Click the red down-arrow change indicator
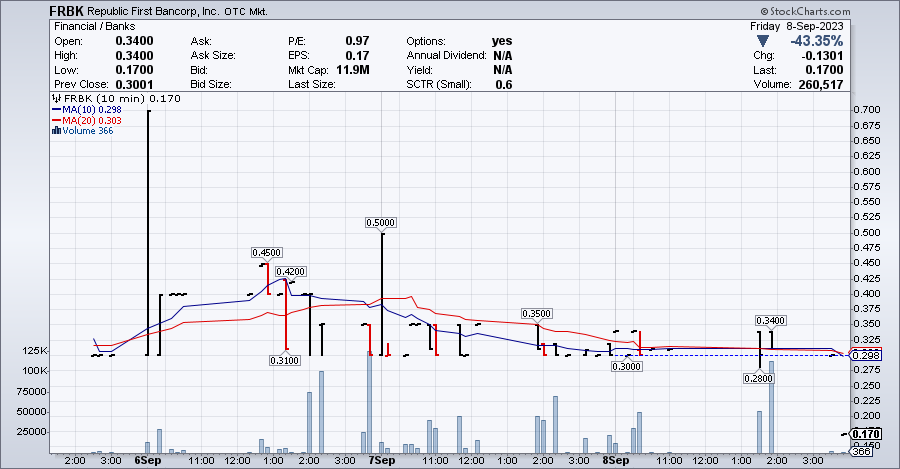Image resolution: width=900 pixels, height=469 pixels. coord(763,41)
